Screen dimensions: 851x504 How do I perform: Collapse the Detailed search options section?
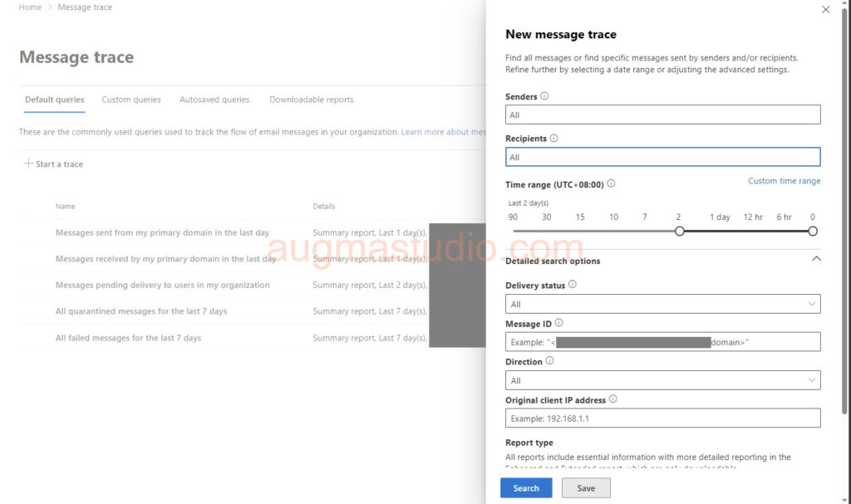click(815, 259)
